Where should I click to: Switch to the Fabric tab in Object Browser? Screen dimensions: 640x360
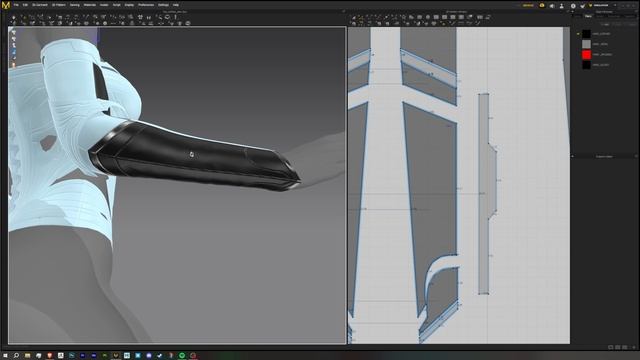588,16
